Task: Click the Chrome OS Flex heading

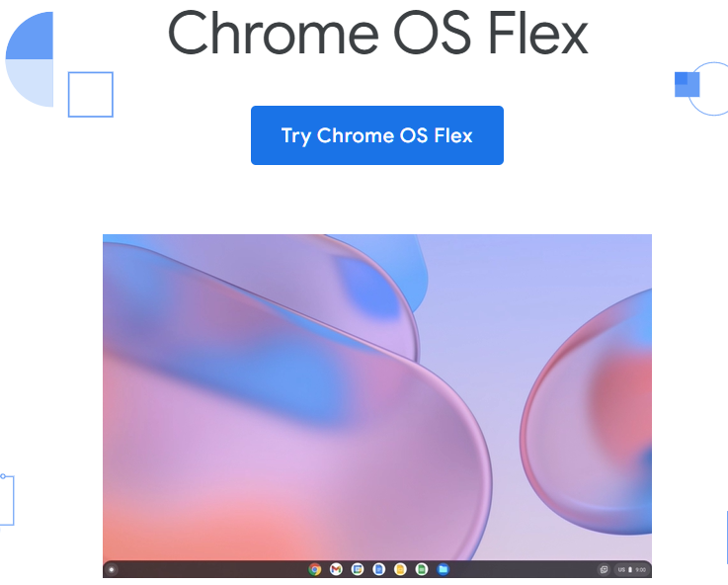Action: [x=377, y=34]
